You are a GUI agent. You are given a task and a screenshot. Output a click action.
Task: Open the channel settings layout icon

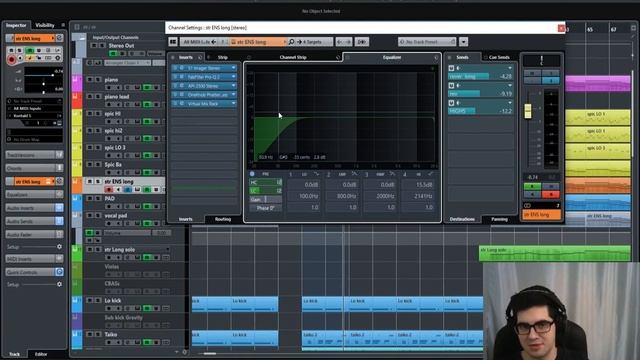pos(173,42)
